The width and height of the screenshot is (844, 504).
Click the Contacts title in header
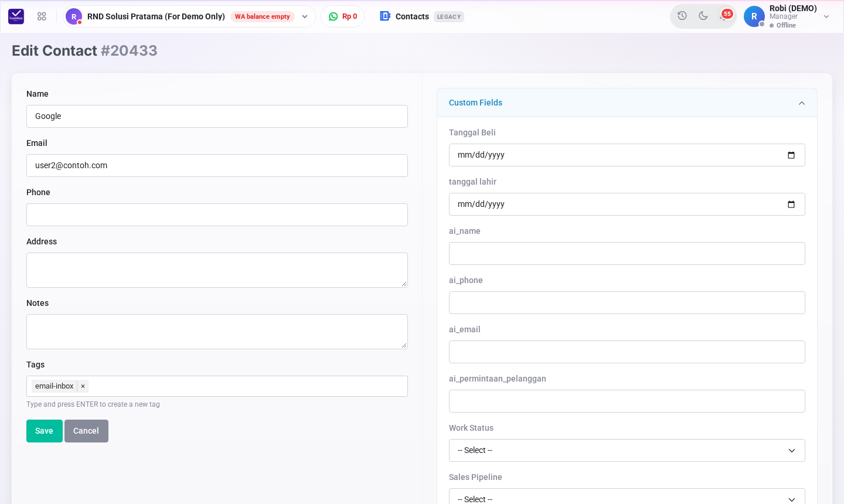pos(412,16)
